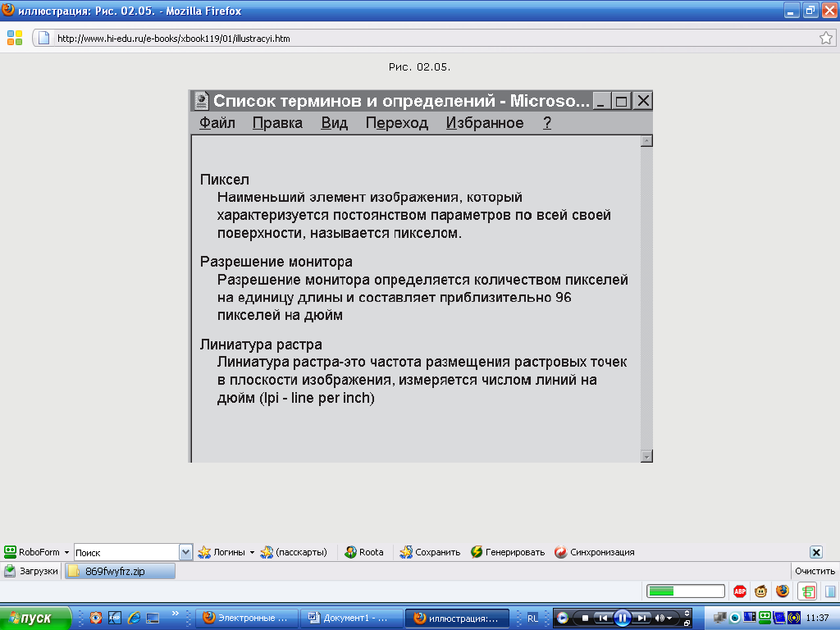Screen dimensions: 840x630
Task: Open the Windows пуск start button
Action: pyautogui.click(x=35, y=618)
